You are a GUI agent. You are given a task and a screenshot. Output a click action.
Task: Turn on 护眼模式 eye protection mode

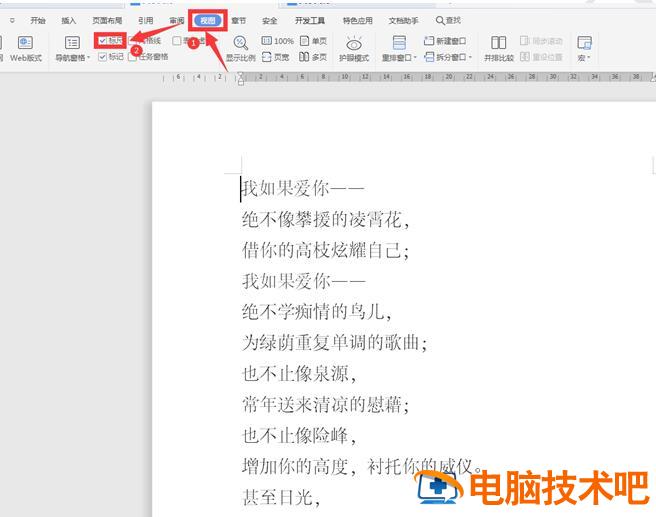coord(354,49)
